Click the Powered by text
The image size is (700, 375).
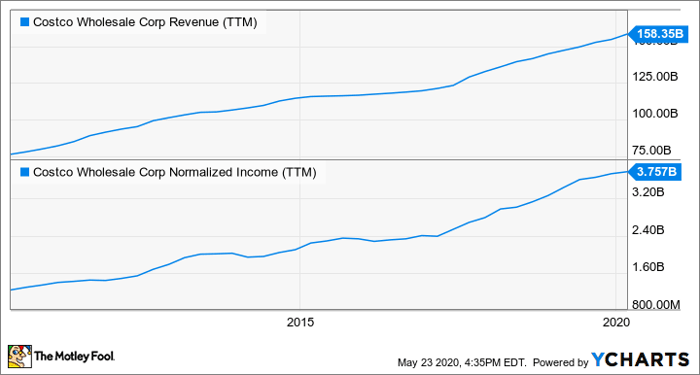click(561, 362)
